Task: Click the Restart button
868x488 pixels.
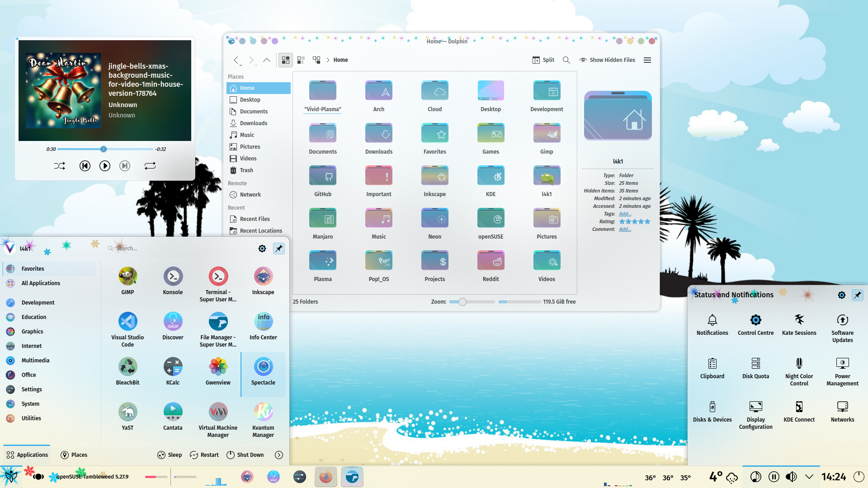Action: click(x=204, y=455)
